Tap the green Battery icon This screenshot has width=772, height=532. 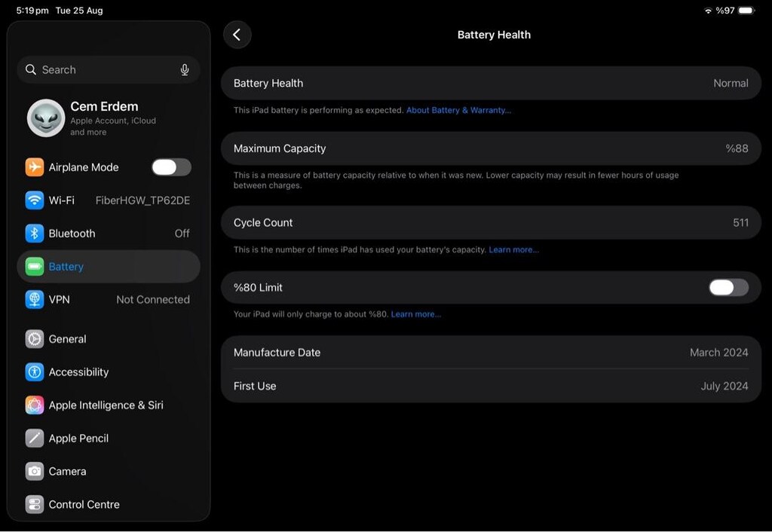(x=35, y=267)
